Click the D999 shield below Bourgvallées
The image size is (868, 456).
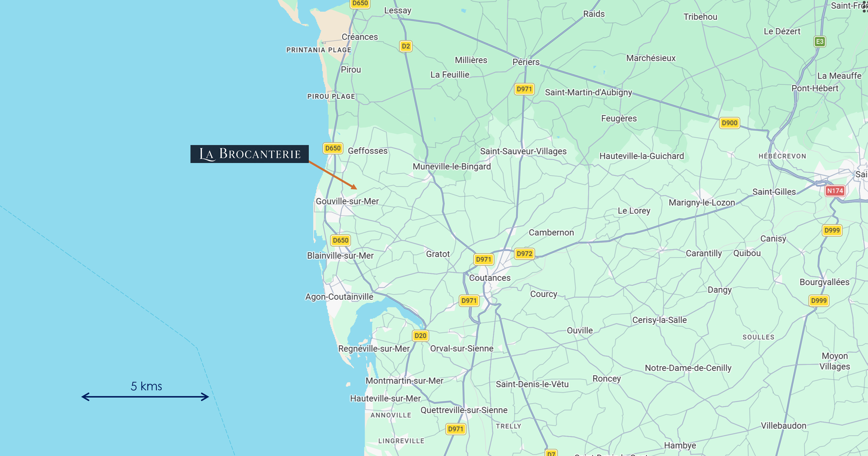819,301
